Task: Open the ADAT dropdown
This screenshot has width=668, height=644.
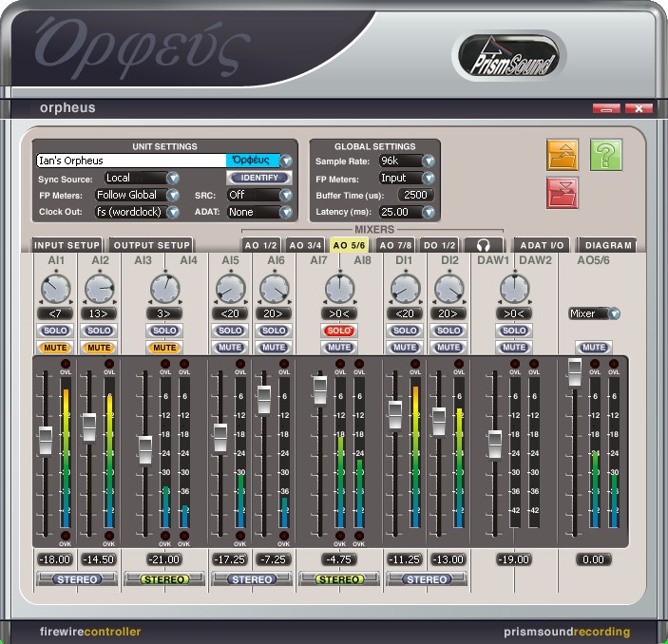Action: (x=286, y=212)
